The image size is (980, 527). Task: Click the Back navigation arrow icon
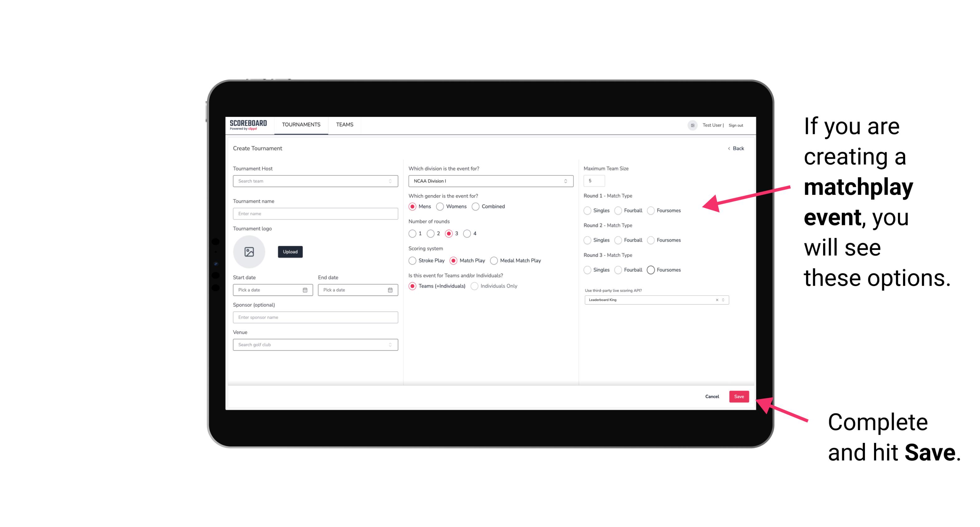pos(728,149)
